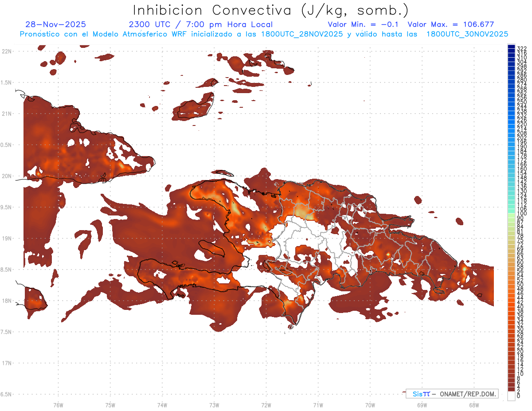Click the "20N" latitude label

(x=7, y=176)
